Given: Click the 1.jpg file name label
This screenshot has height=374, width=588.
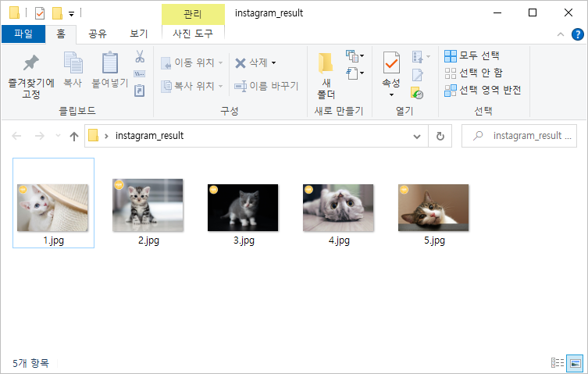Looking at the screenshot, I should coord(53,240).
